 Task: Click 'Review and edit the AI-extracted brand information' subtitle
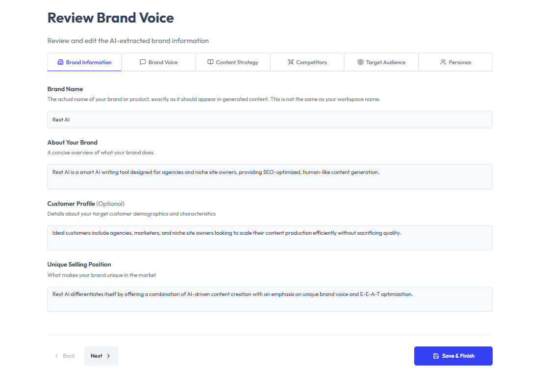point(128,41)
